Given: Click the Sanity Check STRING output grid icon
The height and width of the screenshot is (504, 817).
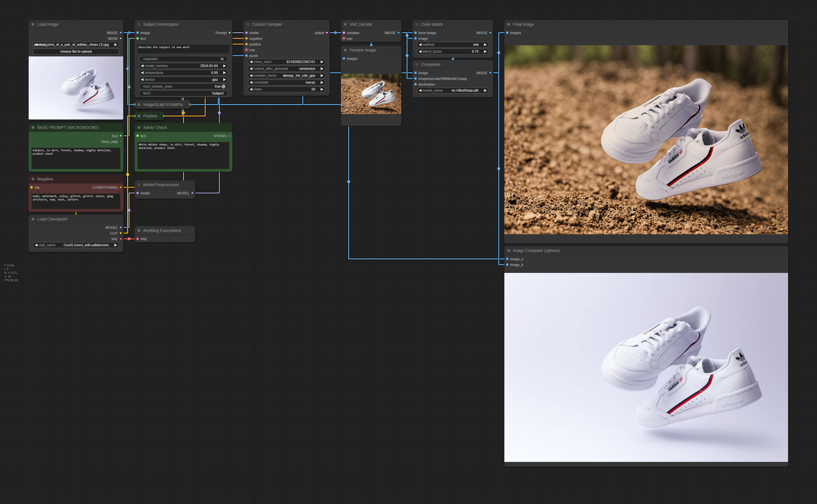Looking at the screenshot, I should tap(230, 136).
